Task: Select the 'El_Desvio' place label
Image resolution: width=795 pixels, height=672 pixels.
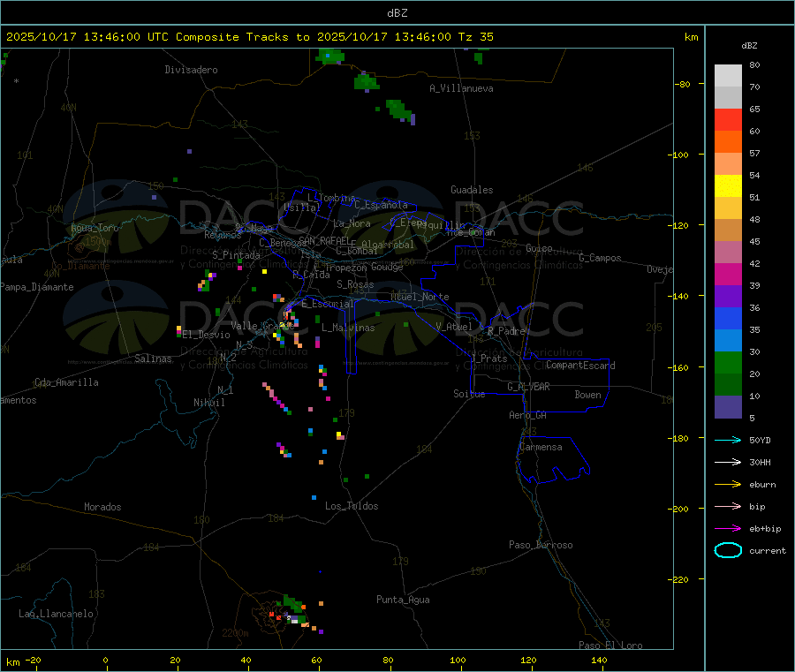Action: [206, 335]
